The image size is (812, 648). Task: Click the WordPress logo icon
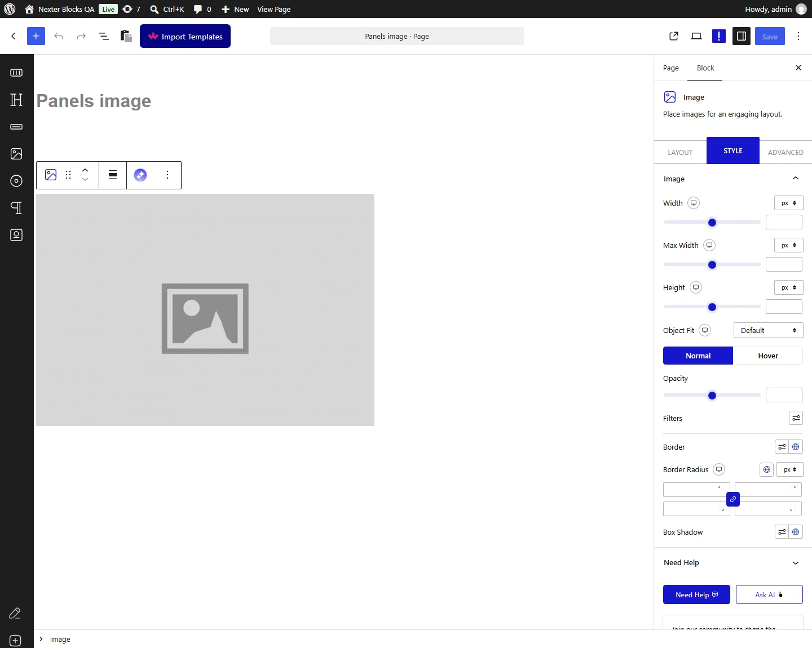pos(10,9)
